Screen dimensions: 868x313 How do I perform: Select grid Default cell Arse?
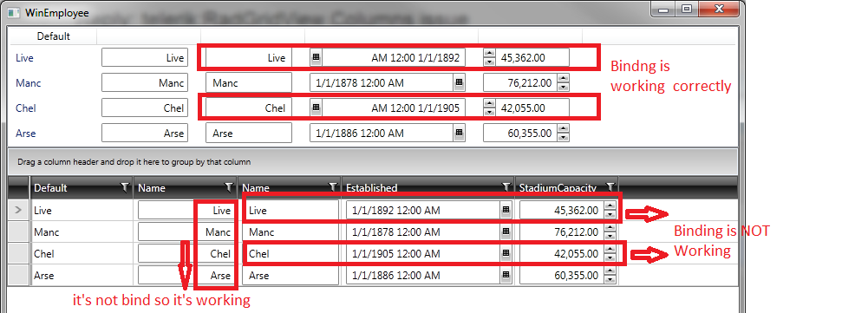pos(82,275)
